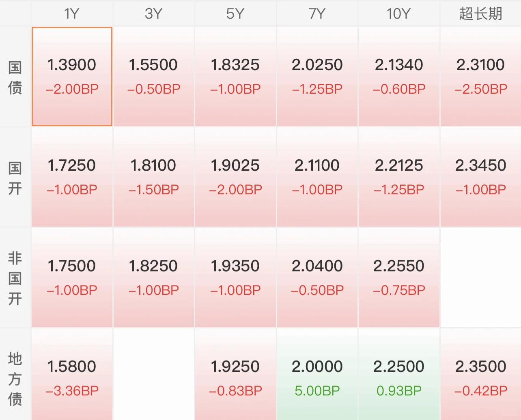Screen dimensions: 521x420
Task: Open the 地方债 超长期 cell 2.3500
Action: point(481,374)
